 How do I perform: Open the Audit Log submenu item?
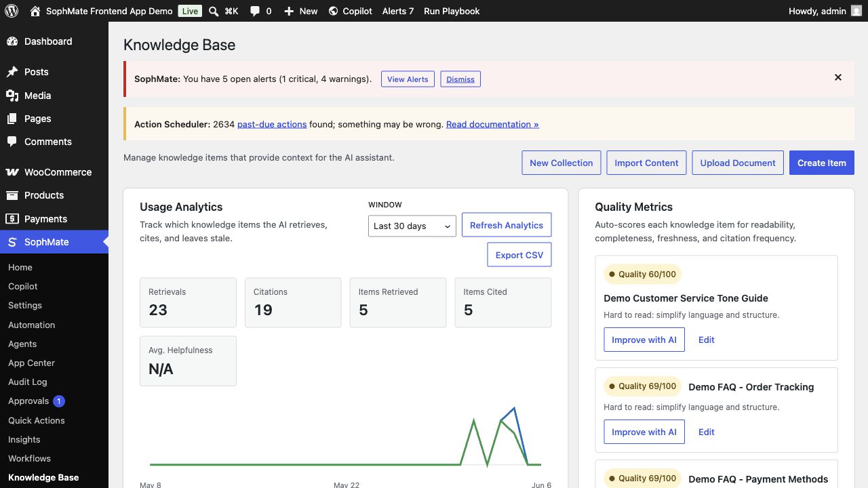(28, 382)
